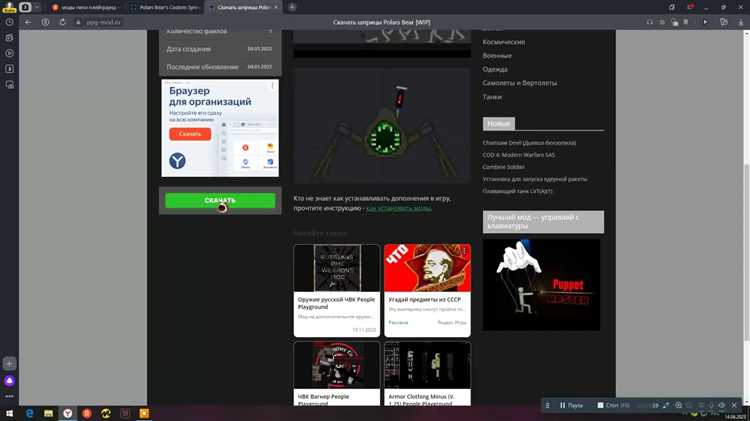The image size is (750, 421).
Task: Open a new browser tab
Action: click(x=292, y=7)
